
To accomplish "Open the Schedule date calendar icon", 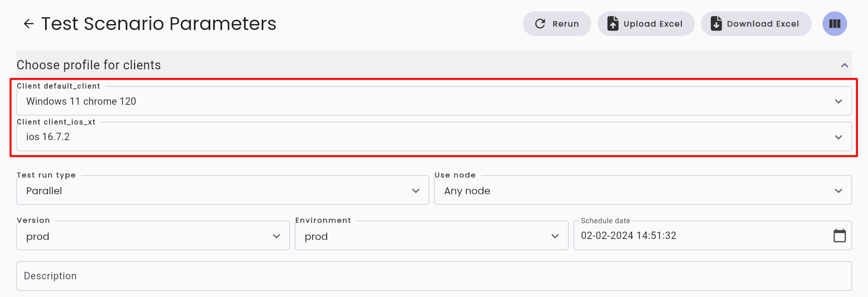I will click(840, 236).
